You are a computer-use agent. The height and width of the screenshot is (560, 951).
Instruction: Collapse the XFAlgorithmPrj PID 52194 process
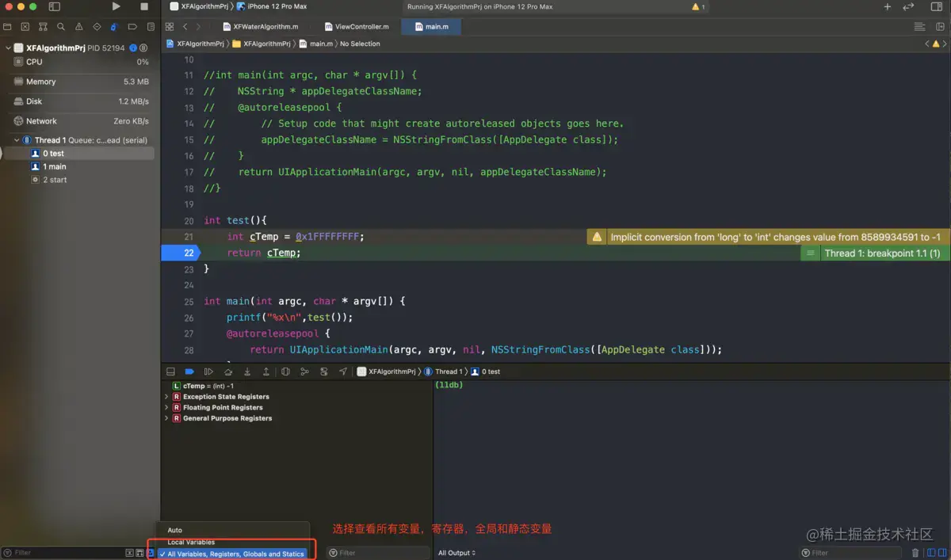(x=8, y=48)
